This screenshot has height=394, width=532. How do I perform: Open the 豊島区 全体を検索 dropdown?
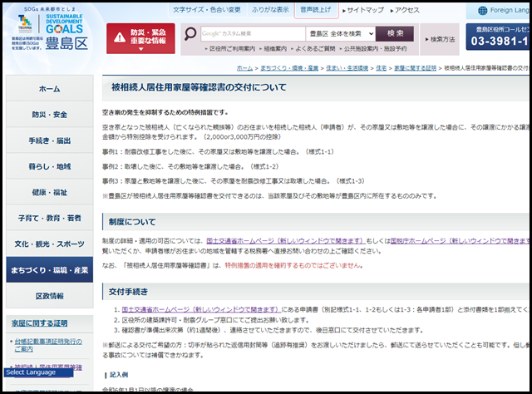click(x=341, y=33)
